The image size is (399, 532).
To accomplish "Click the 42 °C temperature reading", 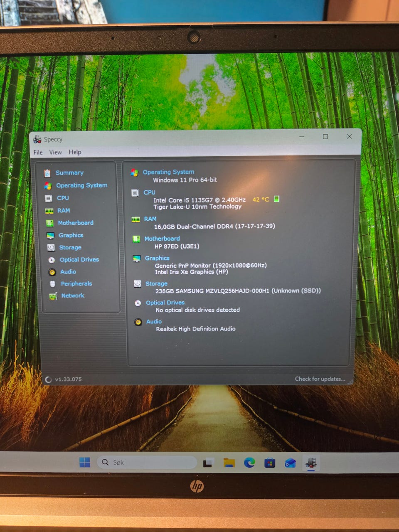I will [x=261, y=199].
